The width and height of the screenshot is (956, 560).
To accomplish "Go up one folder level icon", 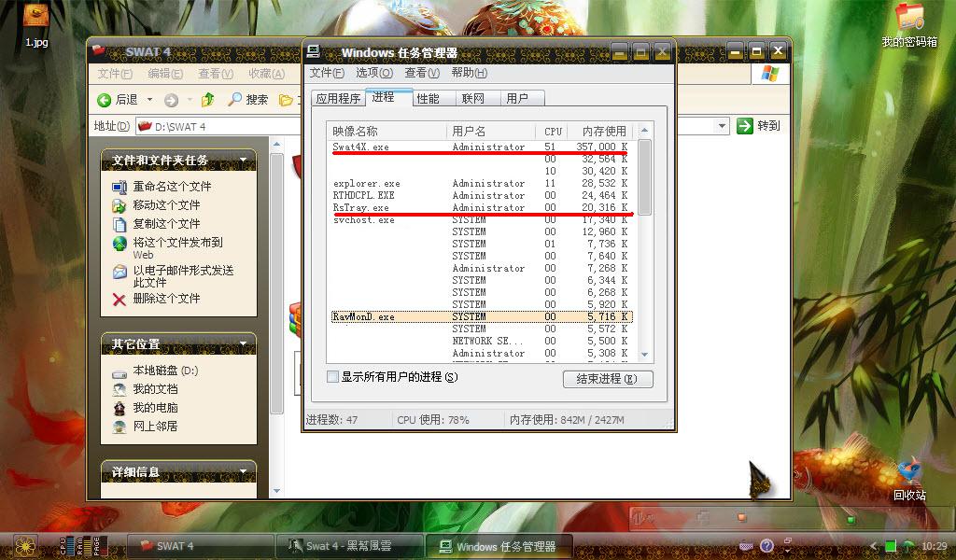I will click(x=207, y=99).
